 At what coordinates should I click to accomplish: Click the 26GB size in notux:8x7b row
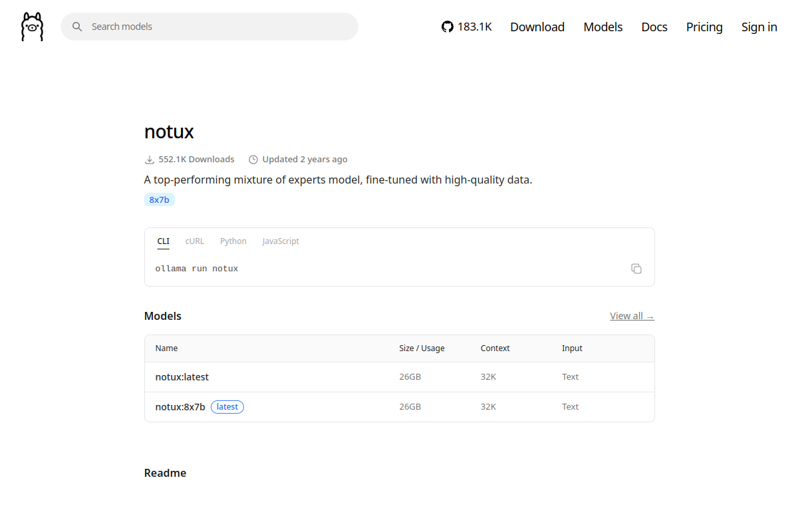point(410,407)
